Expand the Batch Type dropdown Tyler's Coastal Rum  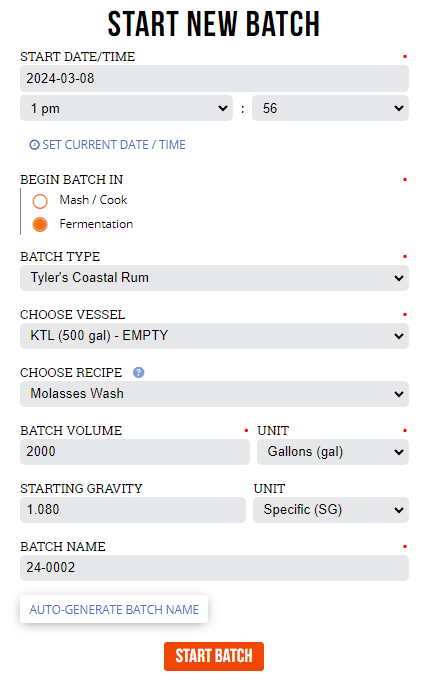point(214,277)
